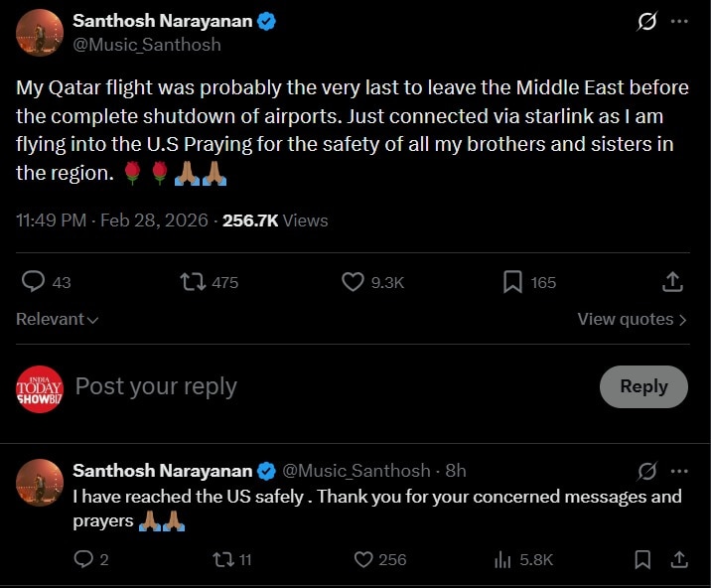
Task: Click the Reply button
Action: point(643,386)
